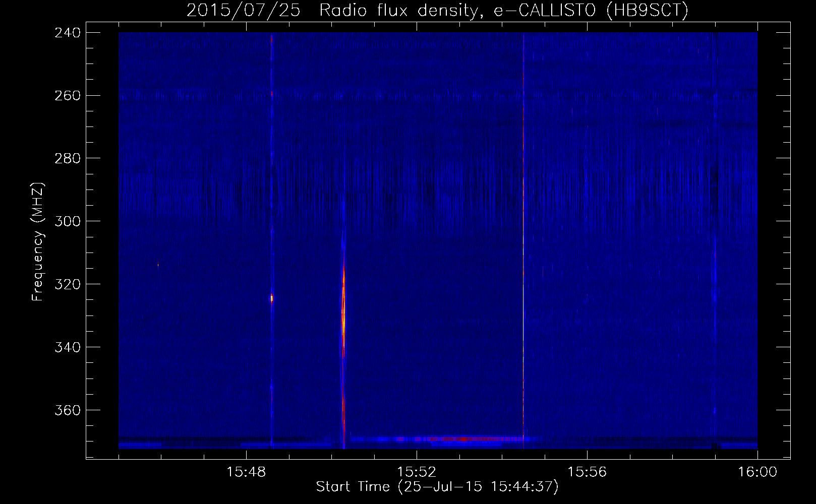This screenshot has width=816, height=504.
Task: Click the 340 frequency tick label
Action: point(67,348)
